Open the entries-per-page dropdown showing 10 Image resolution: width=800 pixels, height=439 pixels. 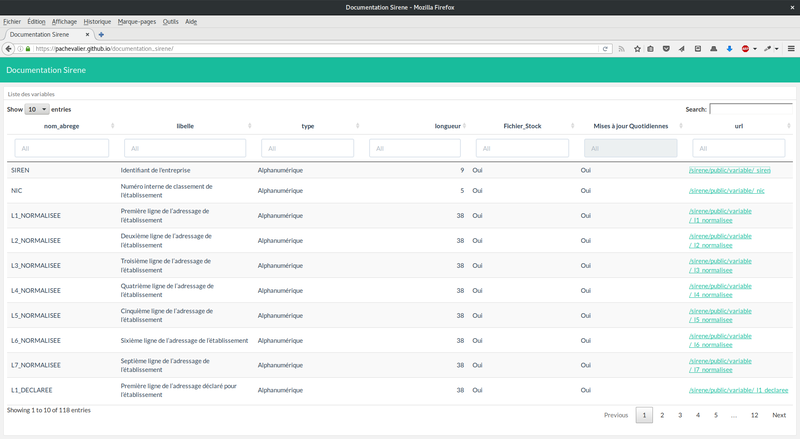click(37, 109)
